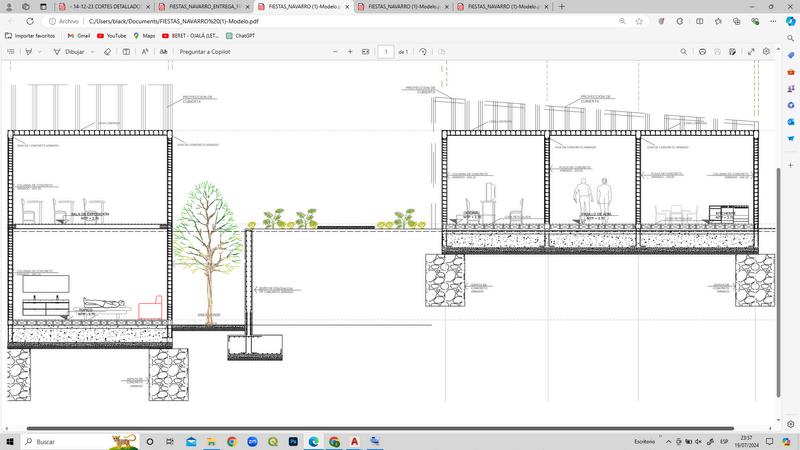
Task: Open sidebar settings gear at bottom right
Action: pyautogui.click(x=791, y=424)
